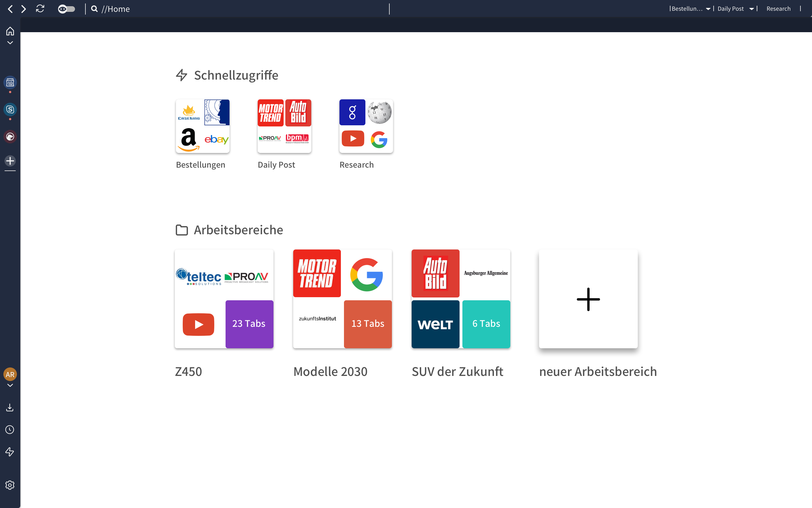Open settings gear in sidebar
The height and width of the screenshot is (508, 812).
coord(10,485)
